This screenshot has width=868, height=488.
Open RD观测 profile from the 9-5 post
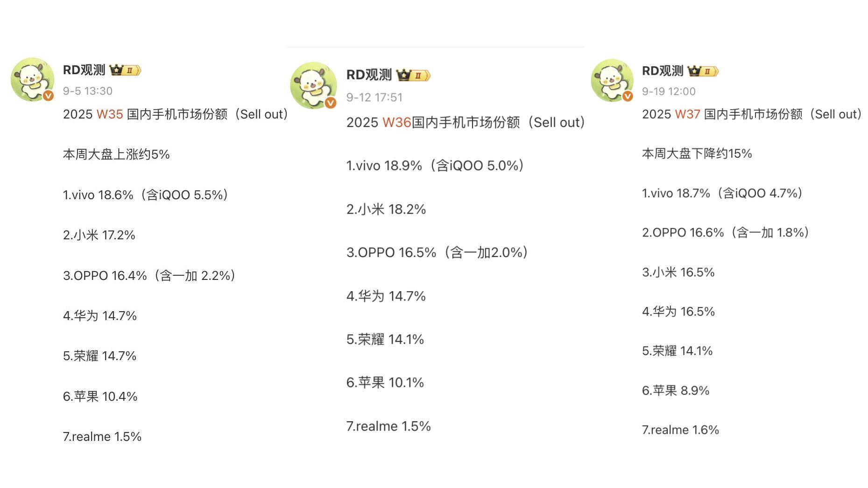pyautogui.click(x=84, y=70)
